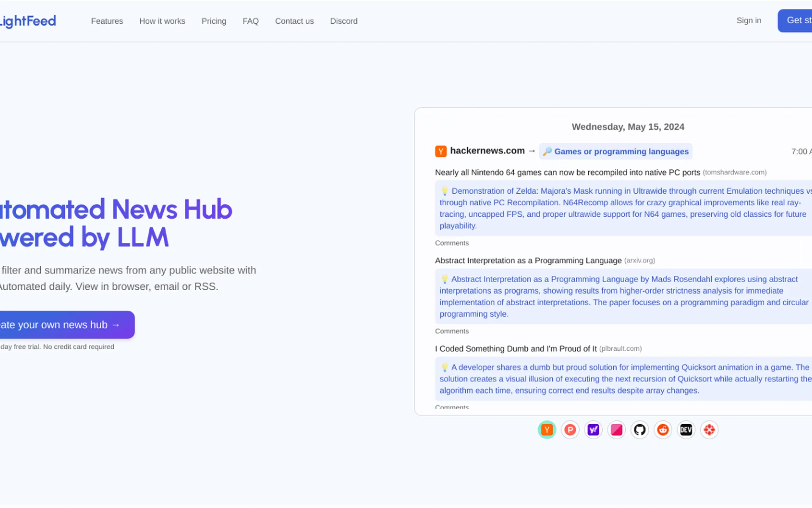Select the pink square source icon
This screenshot has height=508, width=812.
click(x=616, y=429)
